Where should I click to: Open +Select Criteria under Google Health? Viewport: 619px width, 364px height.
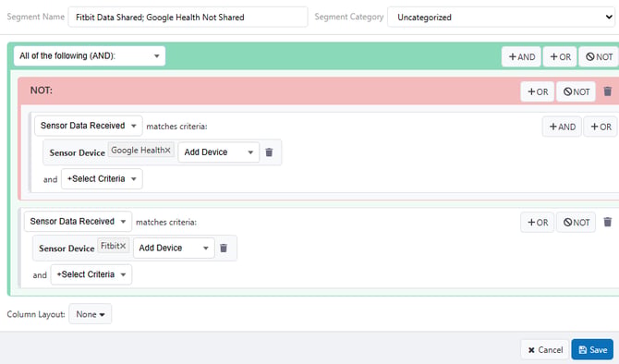coord(102,179)
